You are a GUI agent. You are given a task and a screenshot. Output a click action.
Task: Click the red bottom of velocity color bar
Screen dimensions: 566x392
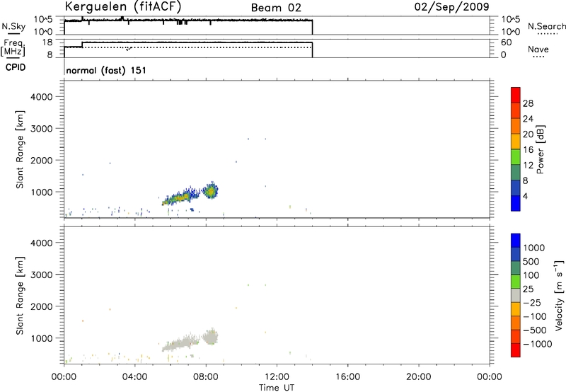(516, 350)
